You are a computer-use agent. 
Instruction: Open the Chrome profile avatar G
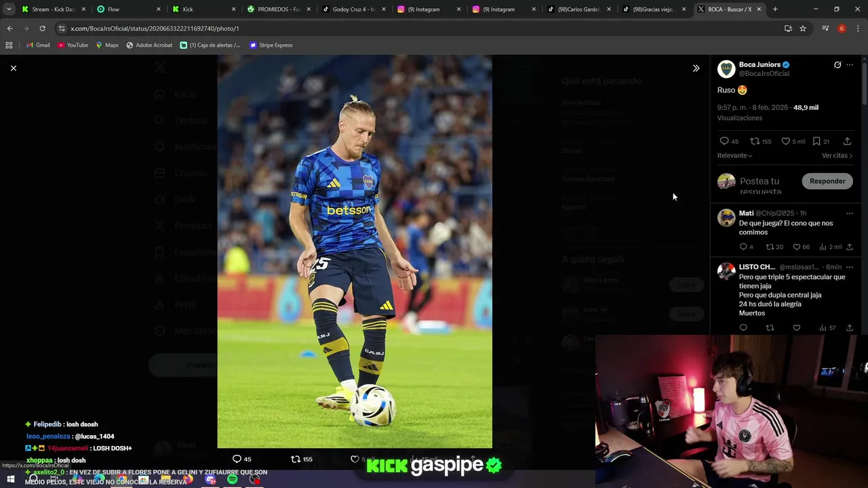[842, 28]
